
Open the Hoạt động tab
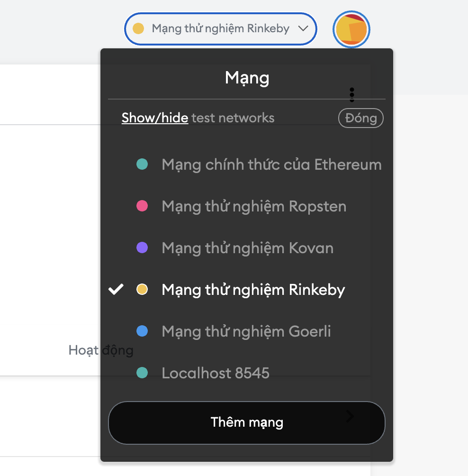click(x=101, y=350)
